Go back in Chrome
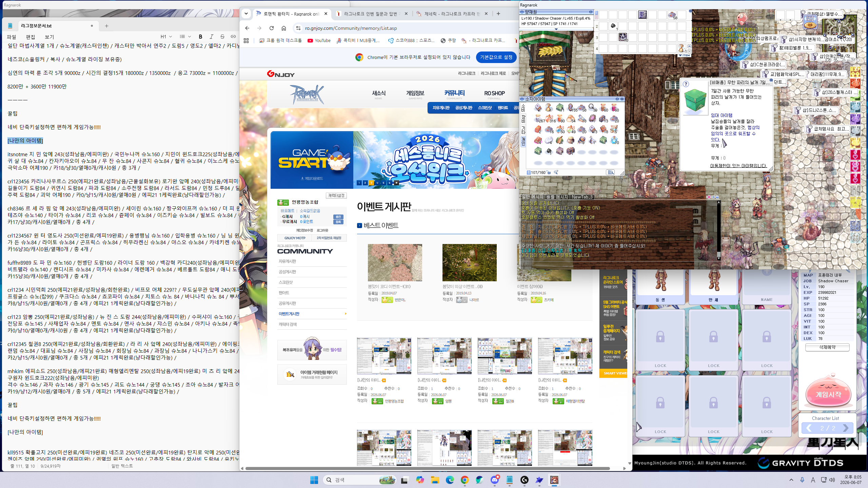Screen dimensions: 868x488 click(x=247, y=28)
